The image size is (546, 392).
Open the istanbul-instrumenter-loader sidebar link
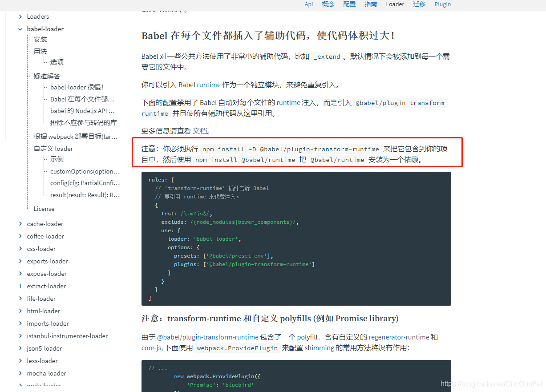click(x=67, y=336)
